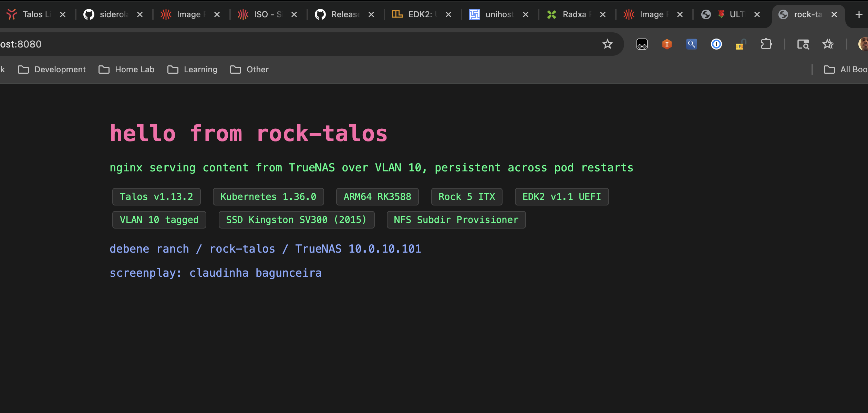Open the user profile avatar

click(863, 44)
